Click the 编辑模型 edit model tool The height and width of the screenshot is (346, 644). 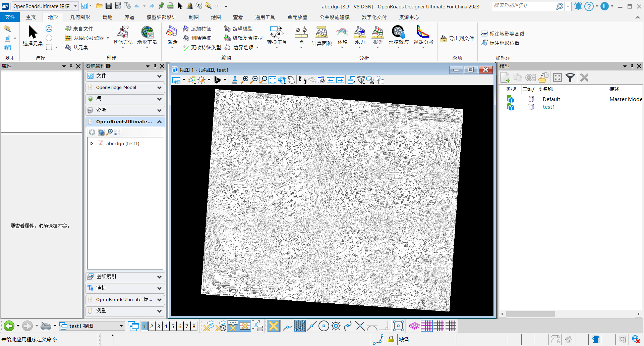tap(239, 29)
